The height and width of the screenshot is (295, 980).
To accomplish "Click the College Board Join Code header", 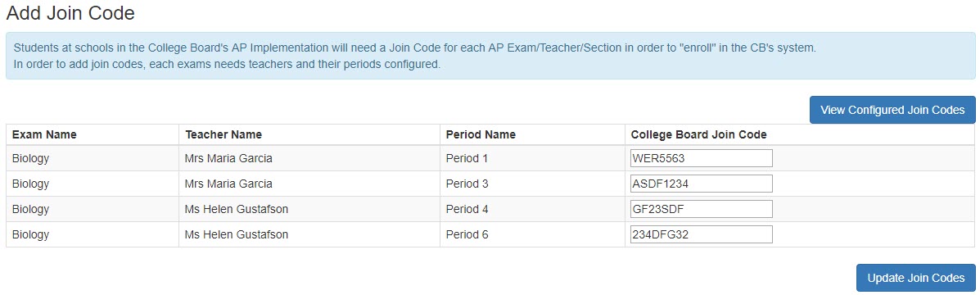I will tap(698, 134).
